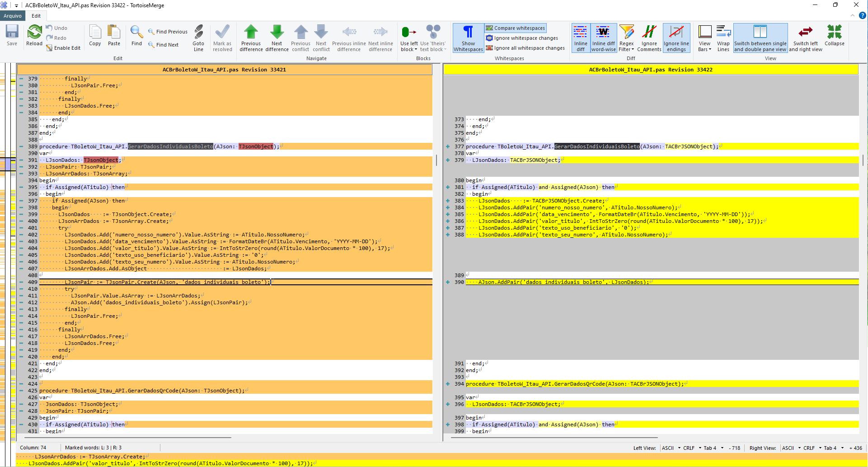
Task: Click the Collapse icon
Action: tap(835, 35)
